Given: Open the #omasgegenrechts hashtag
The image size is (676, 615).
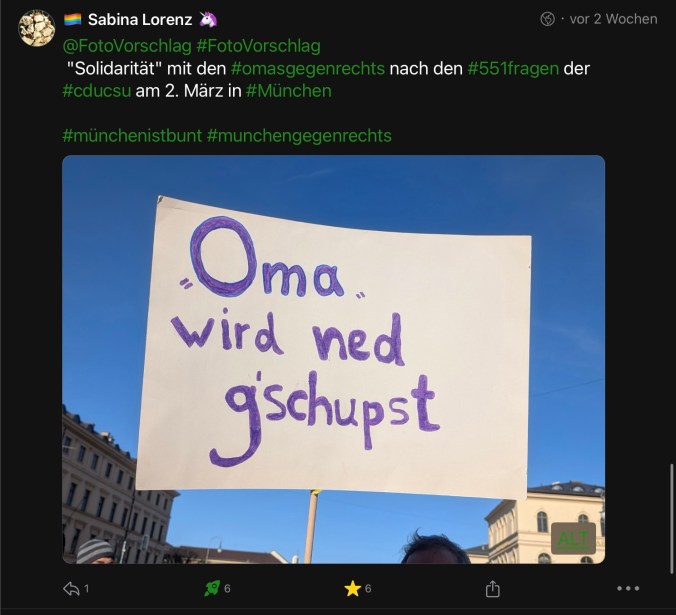Looking at the screenshot, I should [x=308, y=69].
